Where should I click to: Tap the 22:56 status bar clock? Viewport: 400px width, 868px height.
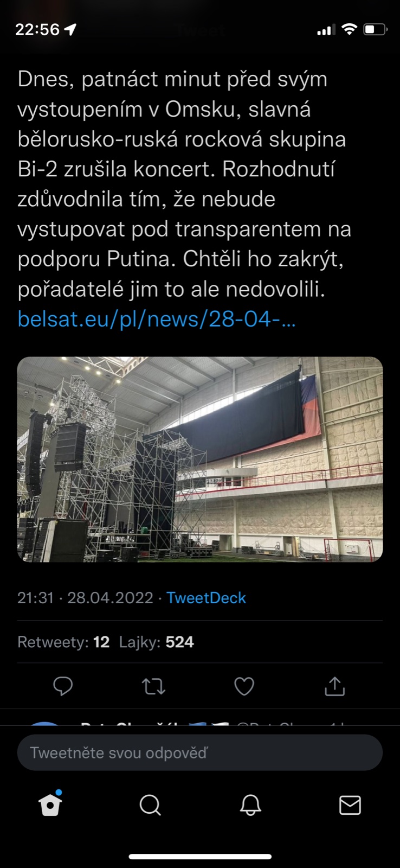coord(37,29)
